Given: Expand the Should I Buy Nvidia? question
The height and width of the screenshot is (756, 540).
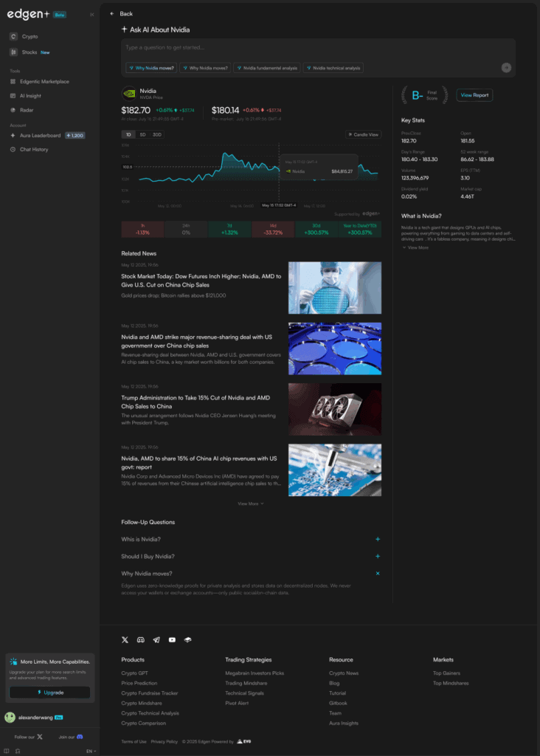Looking at the screenshot, I should click(x=251, y=557).
